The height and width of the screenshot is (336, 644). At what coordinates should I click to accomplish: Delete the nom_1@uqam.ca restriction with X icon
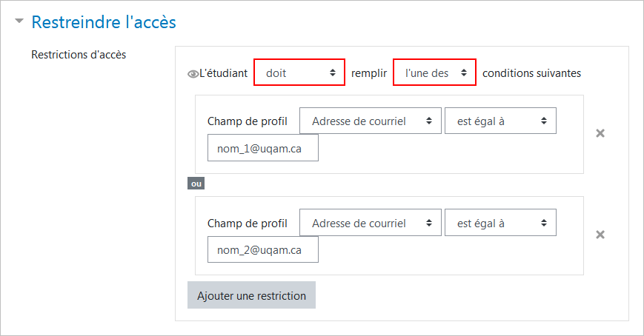pos(600,133)
